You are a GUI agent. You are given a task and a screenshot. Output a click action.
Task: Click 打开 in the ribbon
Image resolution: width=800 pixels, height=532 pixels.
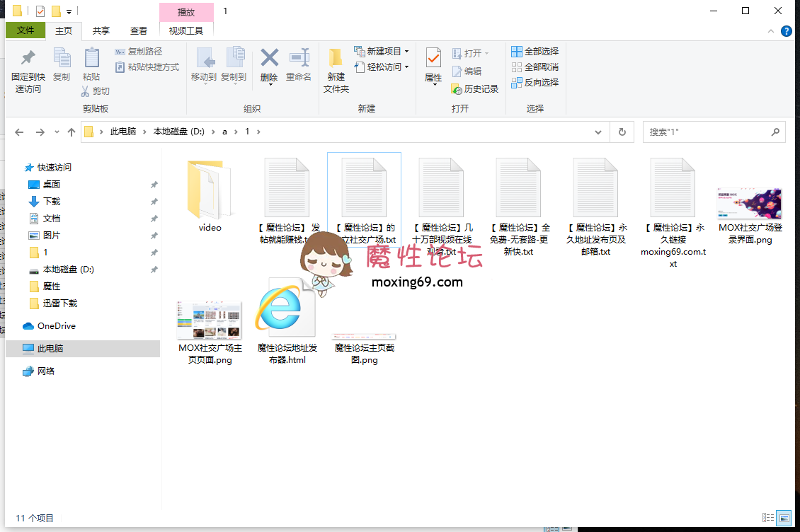pyautogui.click(x=470, y=53)
